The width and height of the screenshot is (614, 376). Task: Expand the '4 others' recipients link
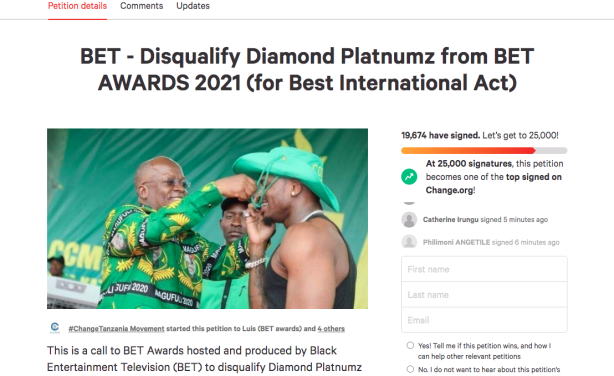pos(331,329)
